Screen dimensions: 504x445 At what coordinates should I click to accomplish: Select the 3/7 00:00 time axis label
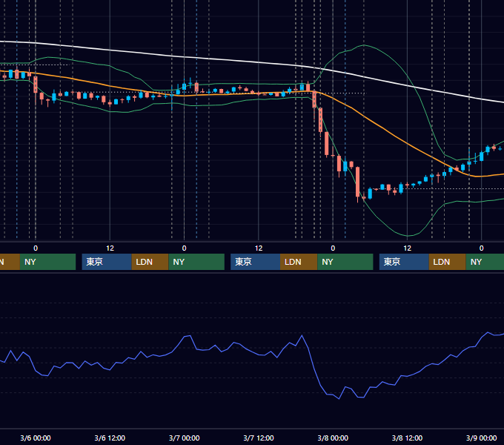pyautogui.click(x=184, y=438)
